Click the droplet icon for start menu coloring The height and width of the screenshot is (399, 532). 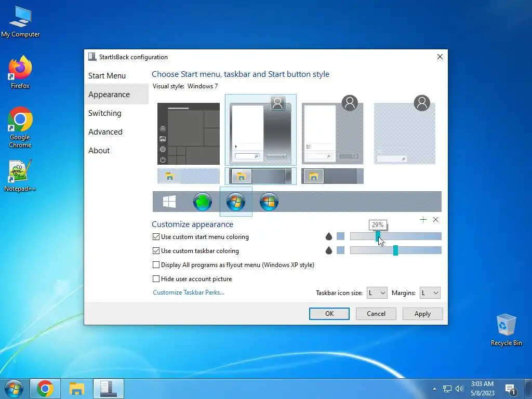pyautogui.click(x=328, y=236)
